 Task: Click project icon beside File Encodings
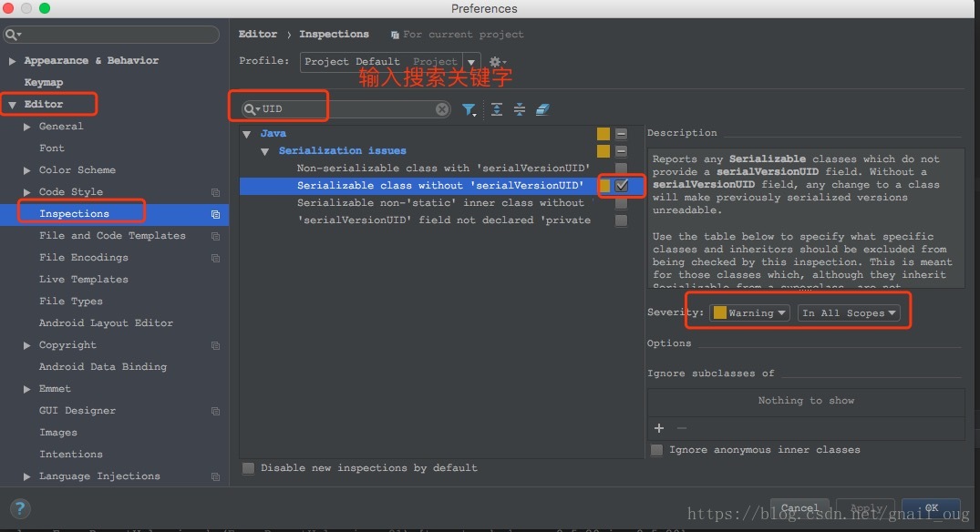click(x=216, y=258)
